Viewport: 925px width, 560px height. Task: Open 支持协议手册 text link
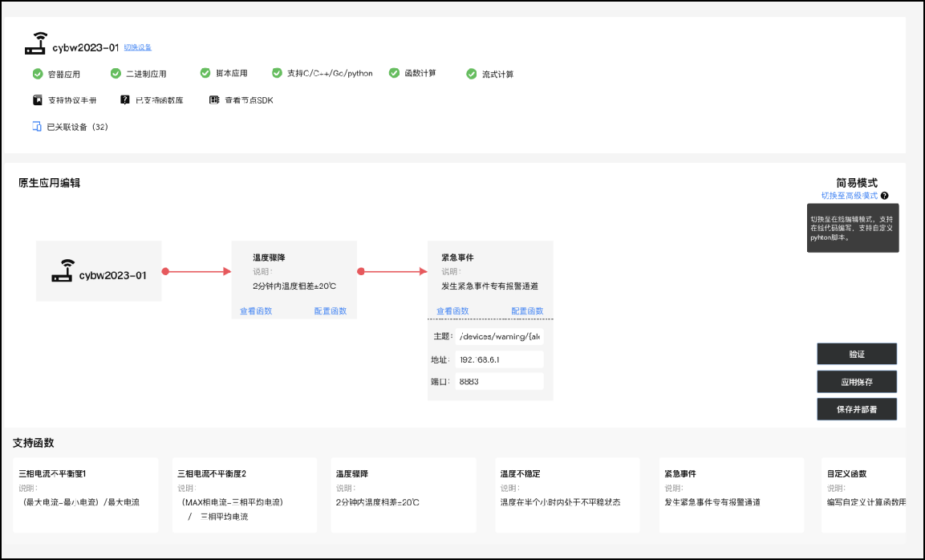point(72,100)
